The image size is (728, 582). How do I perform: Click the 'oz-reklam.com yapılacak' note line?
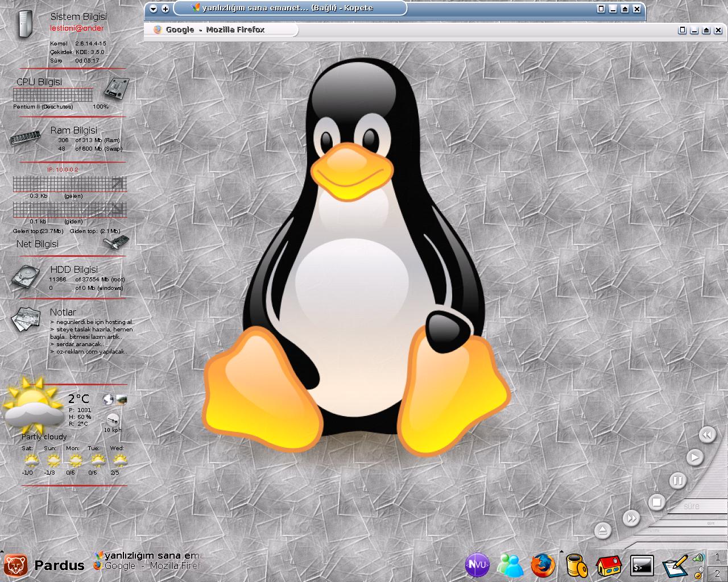click(x=88, y=351)
